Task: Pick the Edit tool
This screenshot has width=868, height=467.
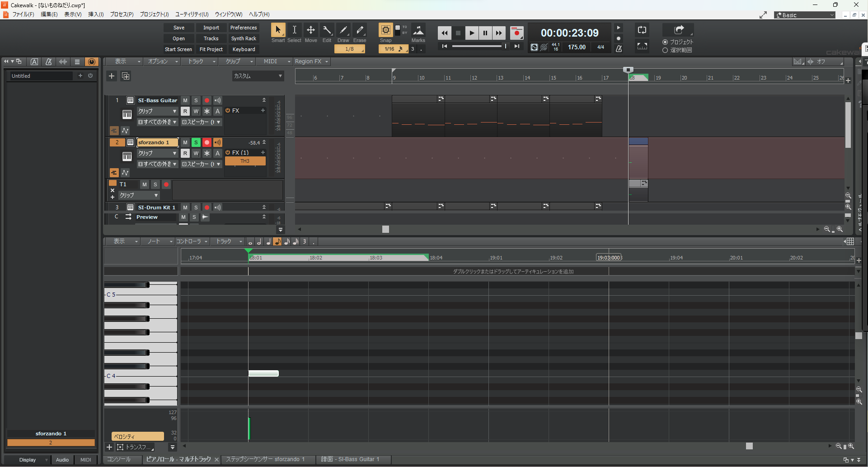Action: (327, 30)
